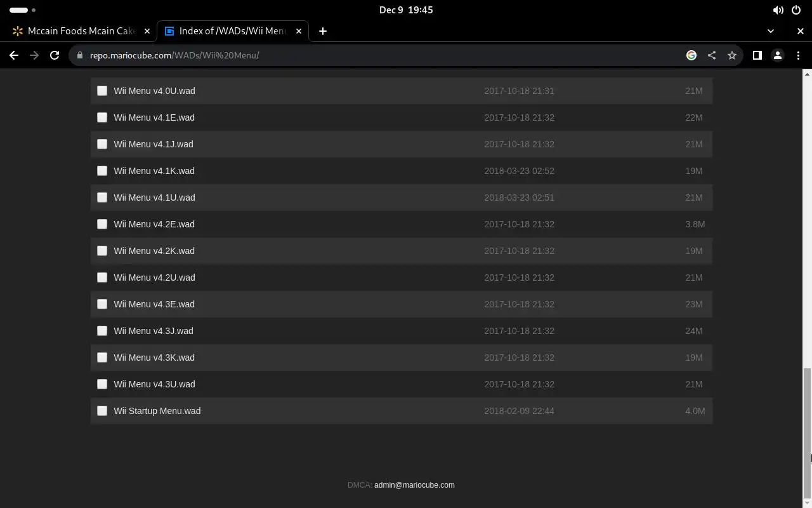812x508 pixels.
Task: Bookmark this page with the star
Action: click(732, 55)
